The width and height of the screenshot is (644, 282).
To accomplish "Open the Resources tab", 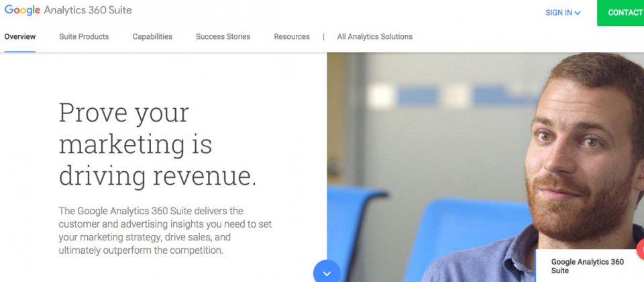I will [x=292, y=36].
